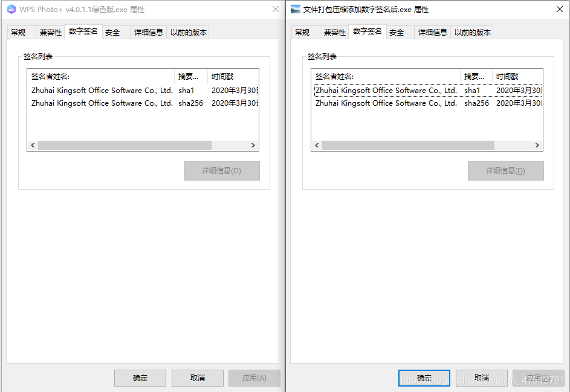Click 取消 in WPS Photo+ properties window
Viewport: 570px width, 392px height.
[x=198, y=378]
